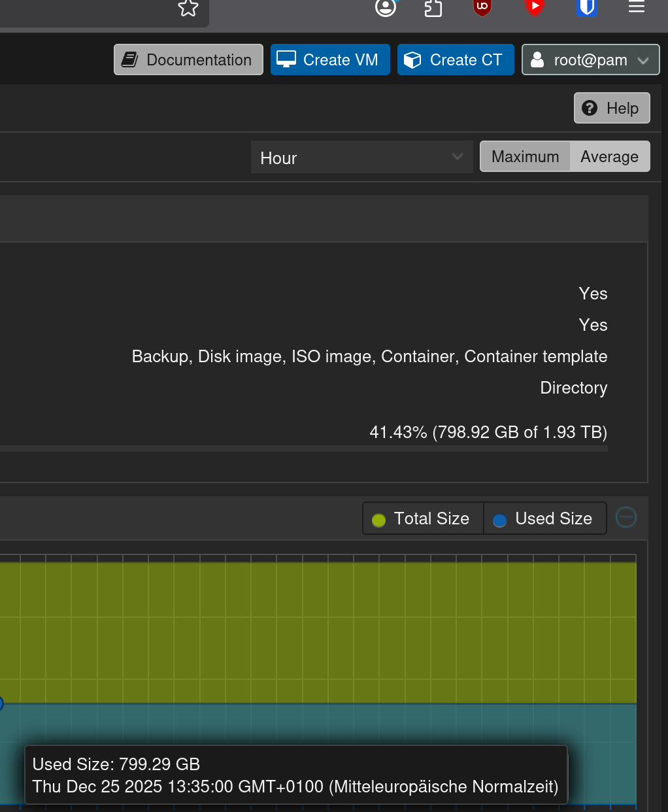This screenshot has width=668, height=812.
Task: Click the uBlock Origin extension icon
Action: [482, 7]
